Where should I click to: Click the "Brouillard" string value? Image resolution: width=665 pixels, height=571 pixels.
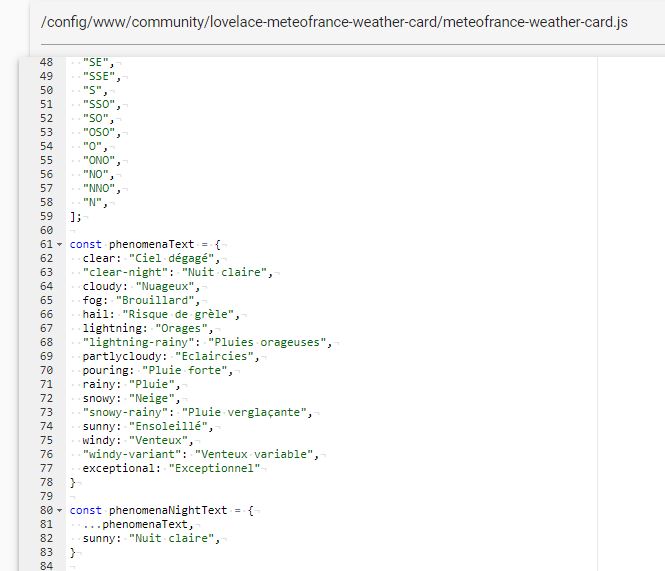click(x=155, y=300)
